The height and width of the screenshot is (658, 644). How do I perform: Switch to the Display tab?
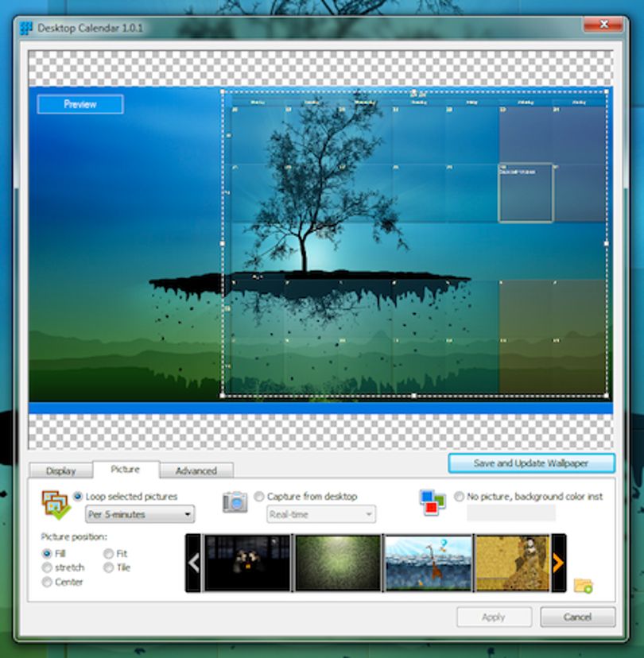tap(61, 470)
